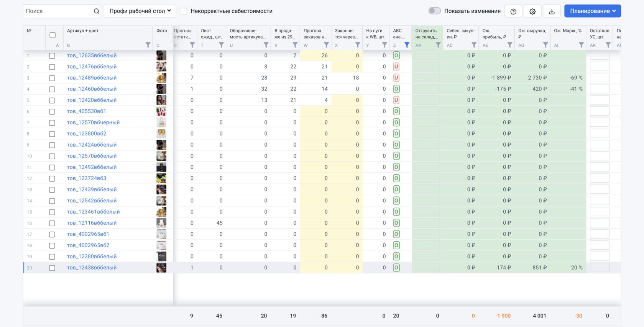The width and height of the screenshot is (644, 327).
Task: Click ABC badge O in row тов_12635вб6белый
Action: click(396, 56)
